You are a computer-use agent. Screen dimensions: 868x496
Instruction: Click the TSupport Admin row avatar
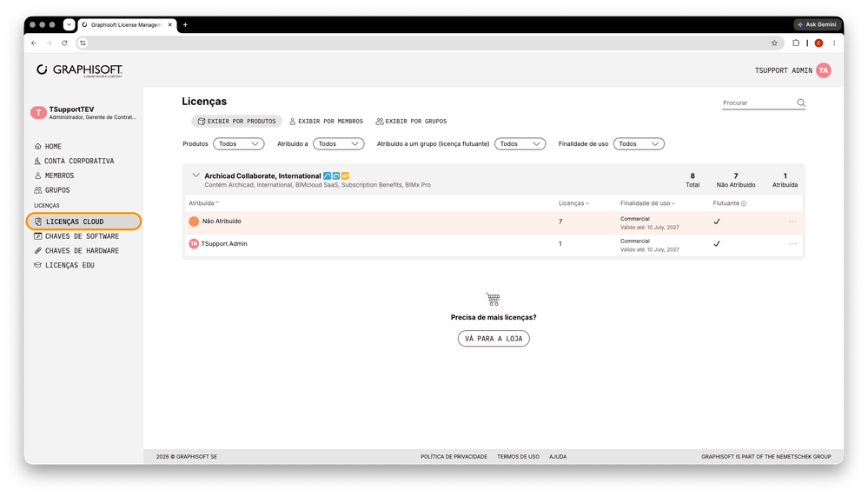pos(194,243)
